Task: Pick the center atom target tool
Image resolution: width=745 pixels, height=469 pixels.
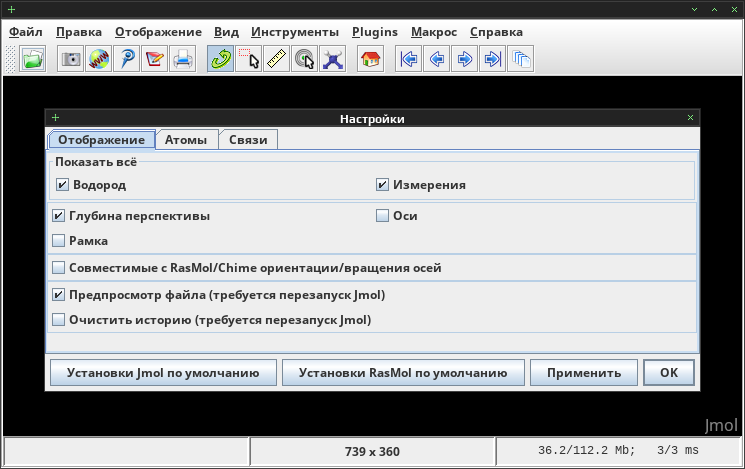Action: (305, 59)
